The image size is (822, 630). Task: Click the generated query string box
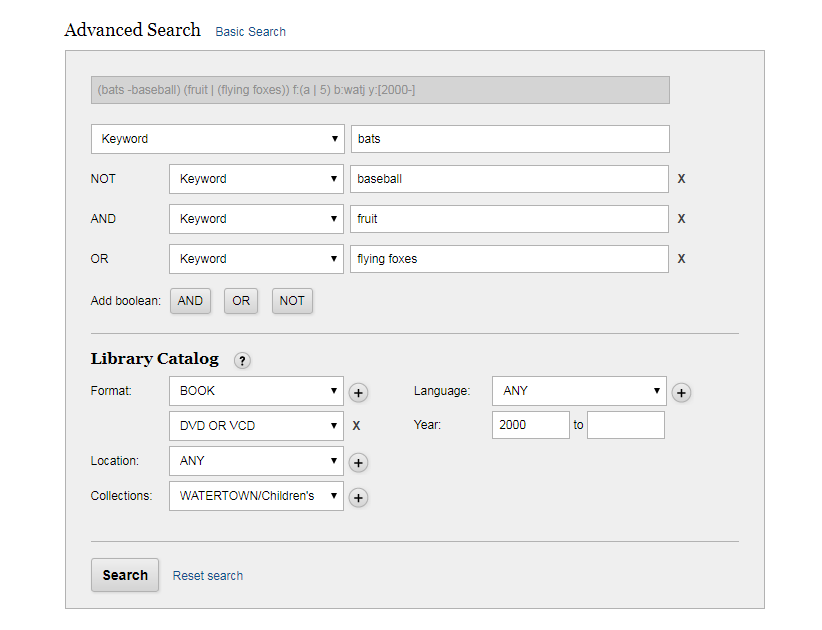pyautogui.click(x=380, y=90)
